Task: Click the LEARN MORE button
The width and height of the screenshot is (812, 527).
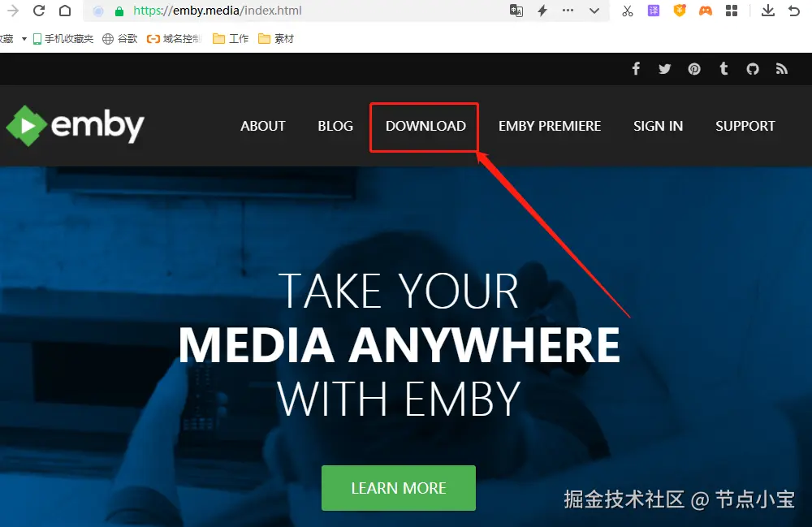Action: point(399,488)
